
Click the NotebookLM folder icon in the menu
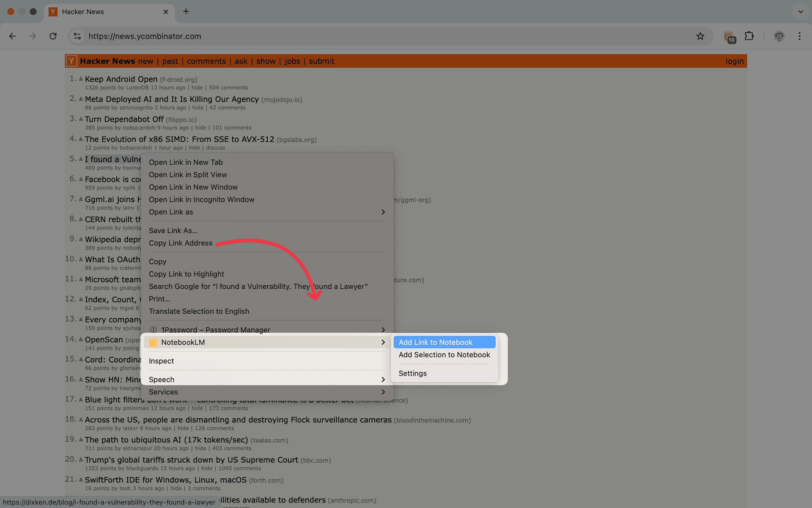point(153,342)
